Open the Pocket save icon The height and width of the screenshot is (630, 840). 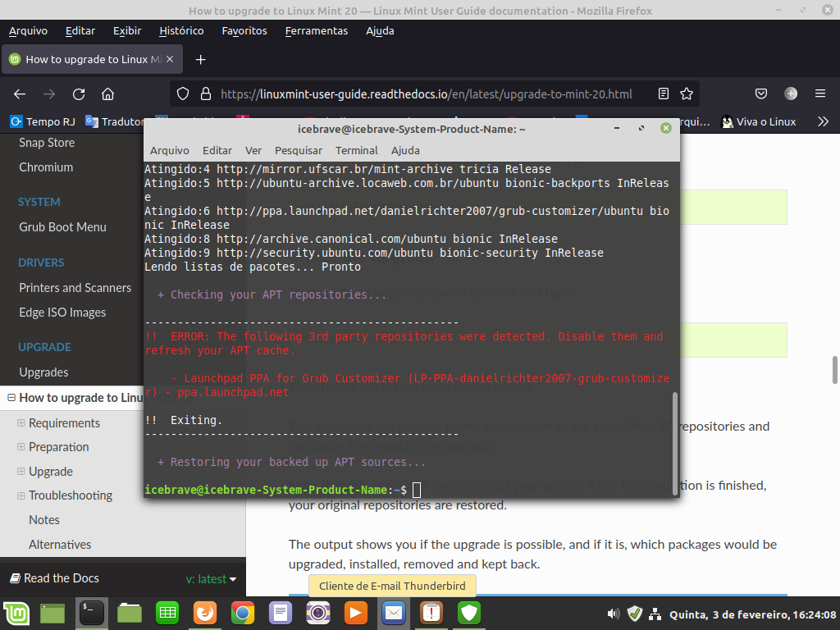pyautogui.click(x=761, y=94)
